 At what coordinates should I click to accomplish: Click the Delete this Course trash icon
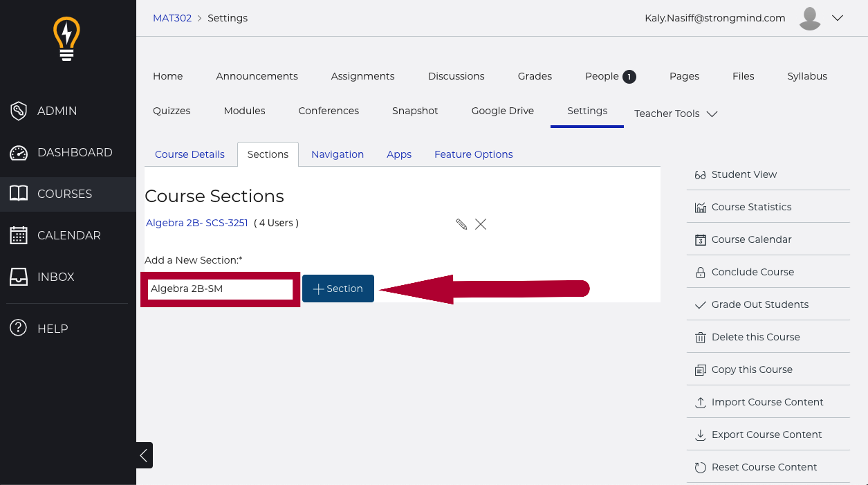tap(700, 338)
